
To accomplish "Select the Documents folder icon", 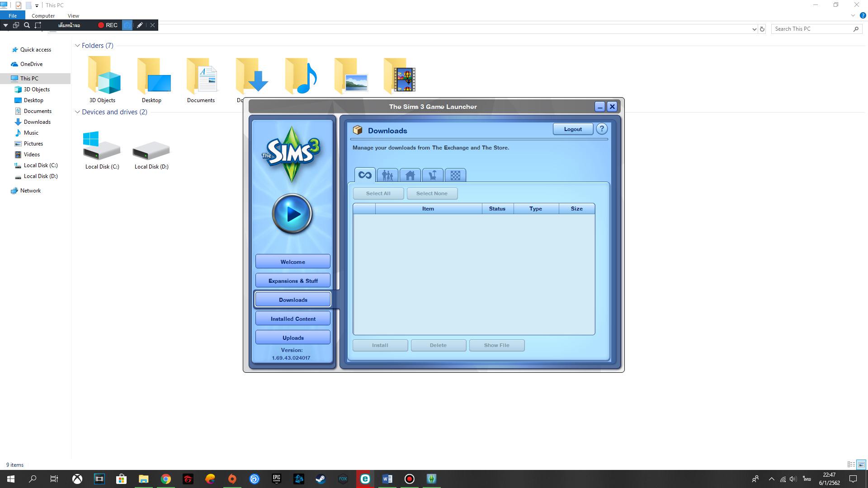I will pos(201,80).
